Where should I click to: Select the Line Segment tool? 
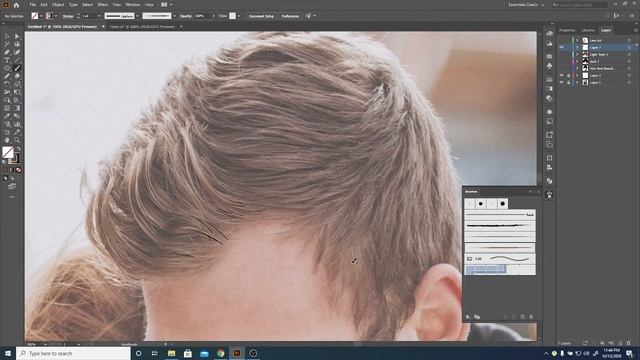click(x=17, y=60)
